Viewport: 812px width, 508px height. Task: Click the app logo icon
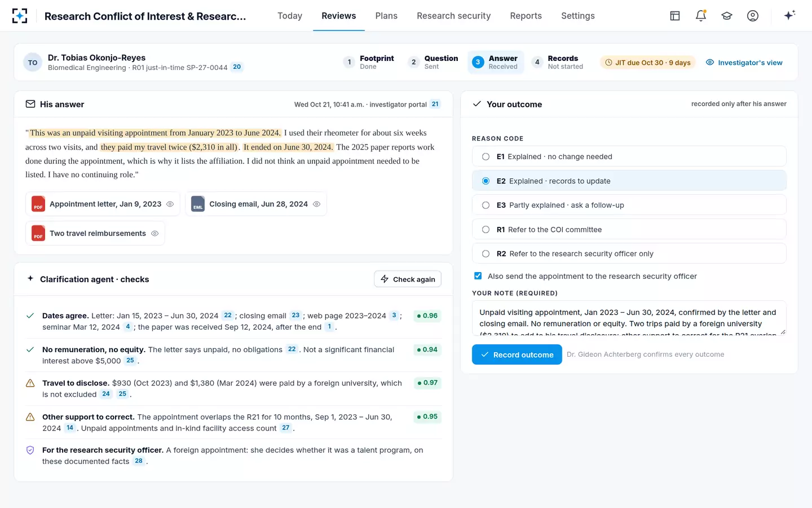tap(20, 16)
